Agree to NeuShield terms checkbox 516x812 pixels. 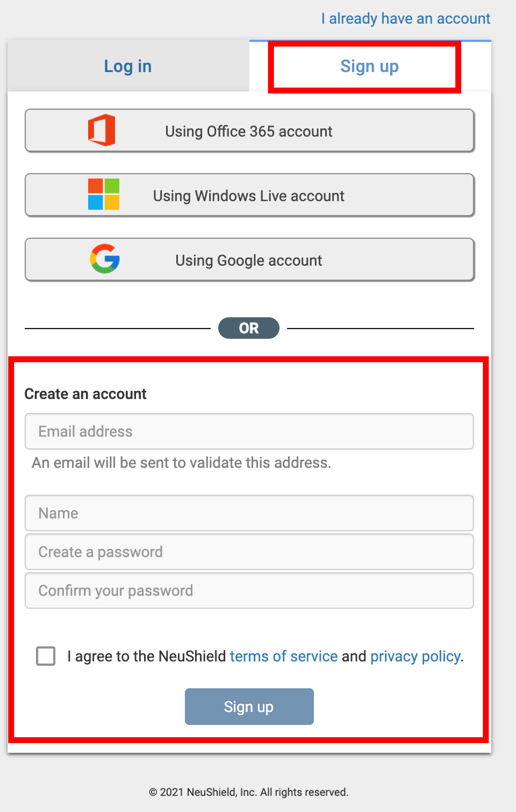tap(46, 656)
